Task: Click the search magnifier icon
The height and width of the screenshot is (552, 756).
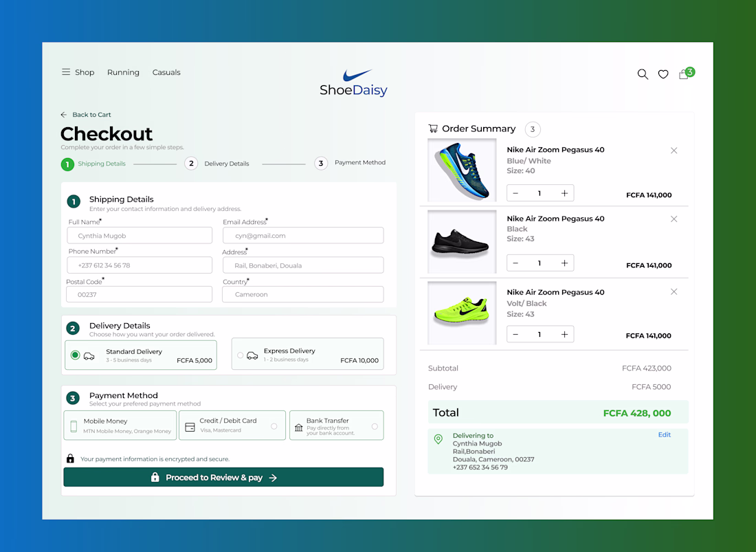Action: tap(642, 74)
